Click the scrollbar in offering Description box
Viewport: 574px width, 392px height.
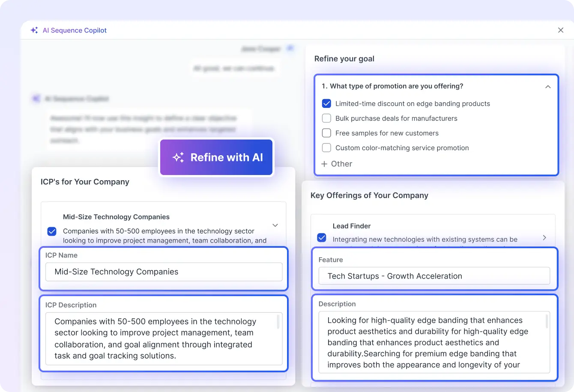tap(546, 321)
